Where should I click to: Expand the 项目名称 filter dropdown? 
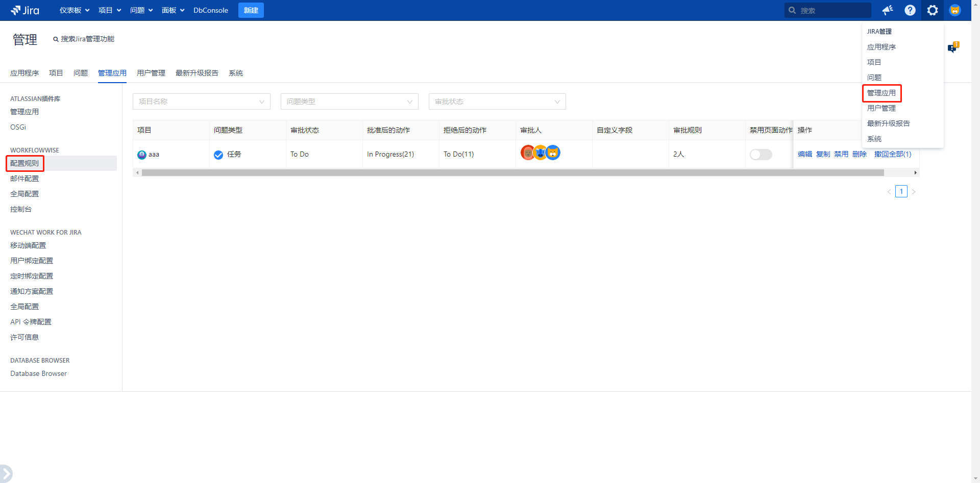(x=201, y=101)
